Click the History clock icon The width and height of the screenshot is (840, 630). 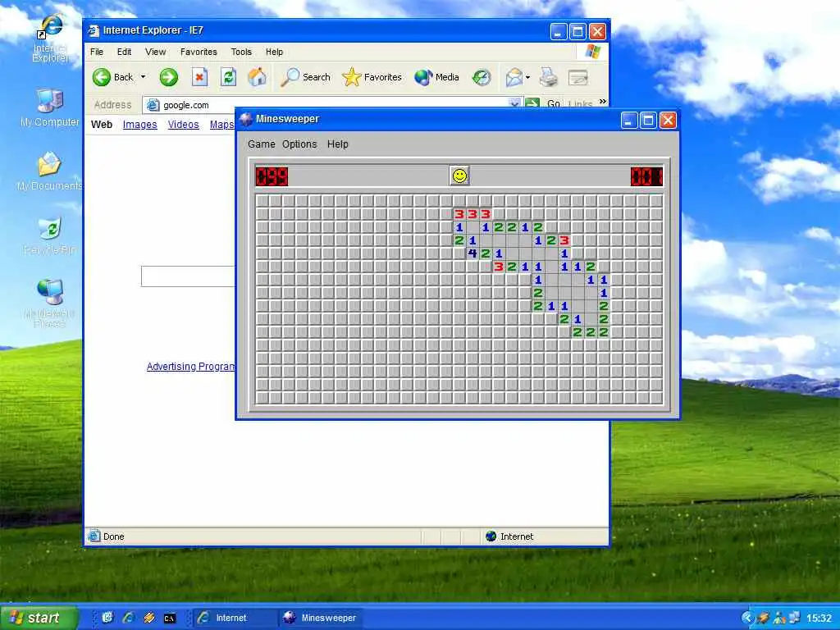(481, 77)
